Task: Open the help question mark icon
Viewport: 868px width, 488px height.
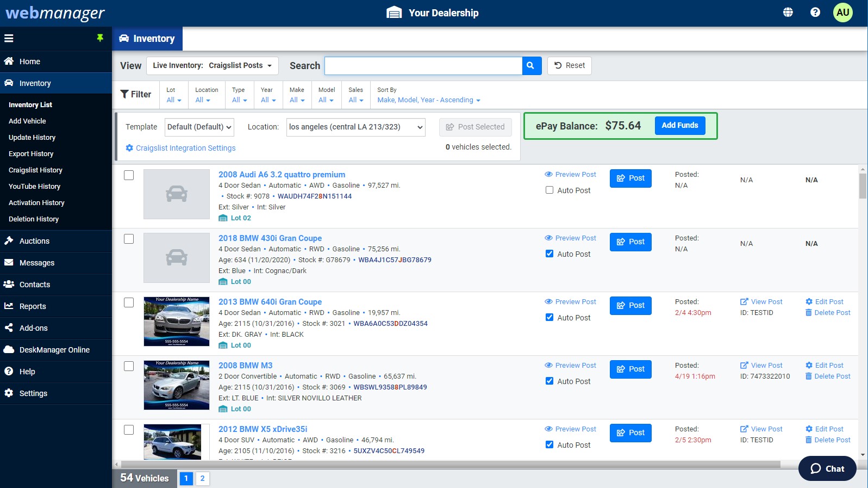Action: (x=815, y=13)
